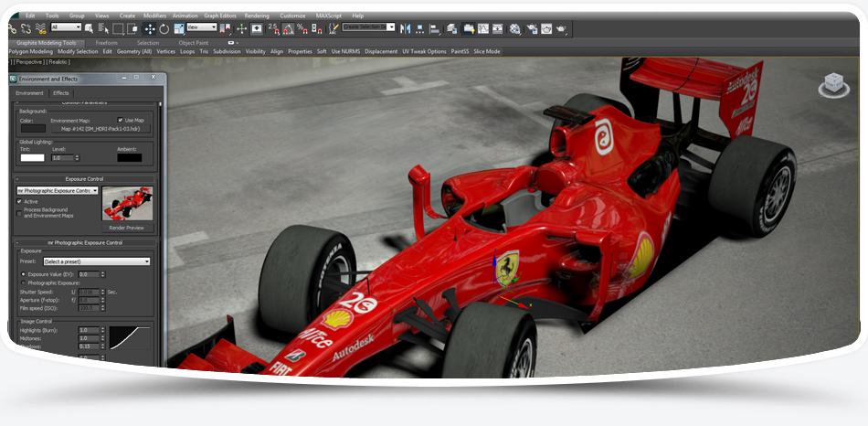Image resolution: width=868 pixels, height=426 pixels.
Task: Click the ViewCube in viewport corner
Action: coord(832,85)
